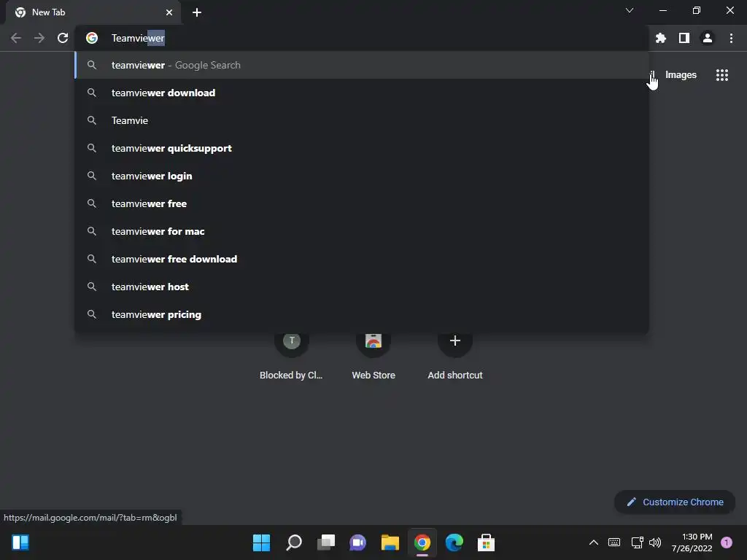Screen dimensions: 747x560
Task: Open the Teams Chat taskbar icon
Action: (357, 542)
